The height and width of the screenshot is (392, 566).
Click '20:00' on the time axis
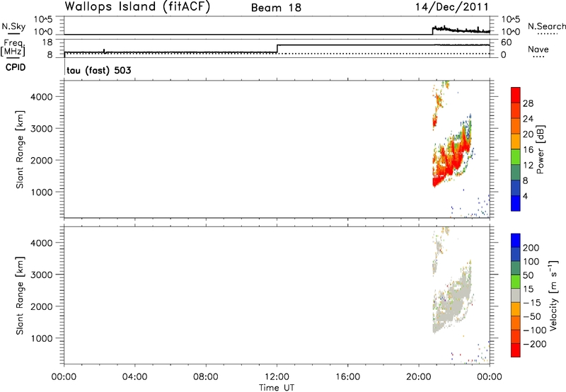[418, 377]
